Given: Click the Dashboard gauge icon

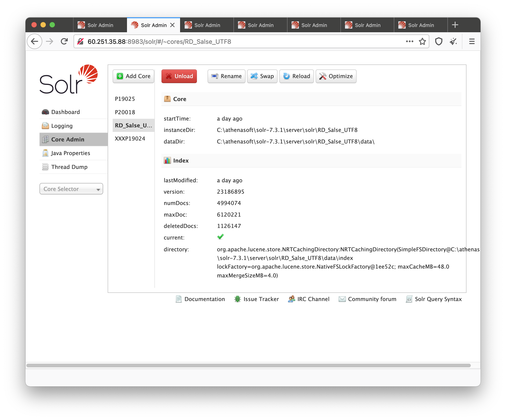Looking at the screenshot, I should 45,112.
